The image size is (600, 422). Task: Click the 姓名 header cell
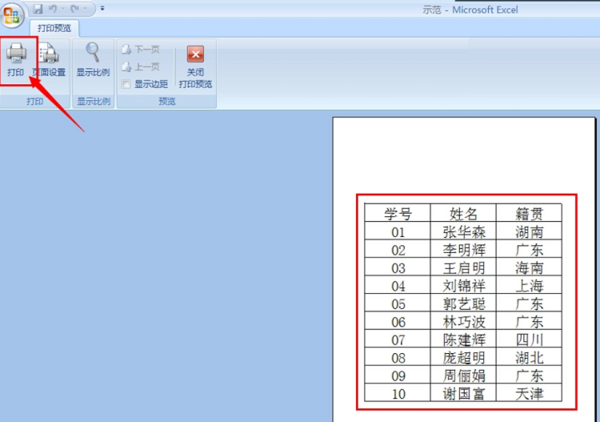463,213
